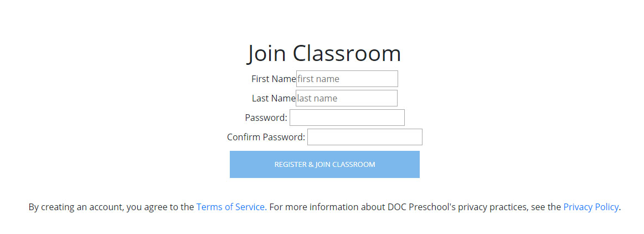Click 'By creating an account' text
The height and width of the screenshot is (234, 644).
(x=76, y=207)
